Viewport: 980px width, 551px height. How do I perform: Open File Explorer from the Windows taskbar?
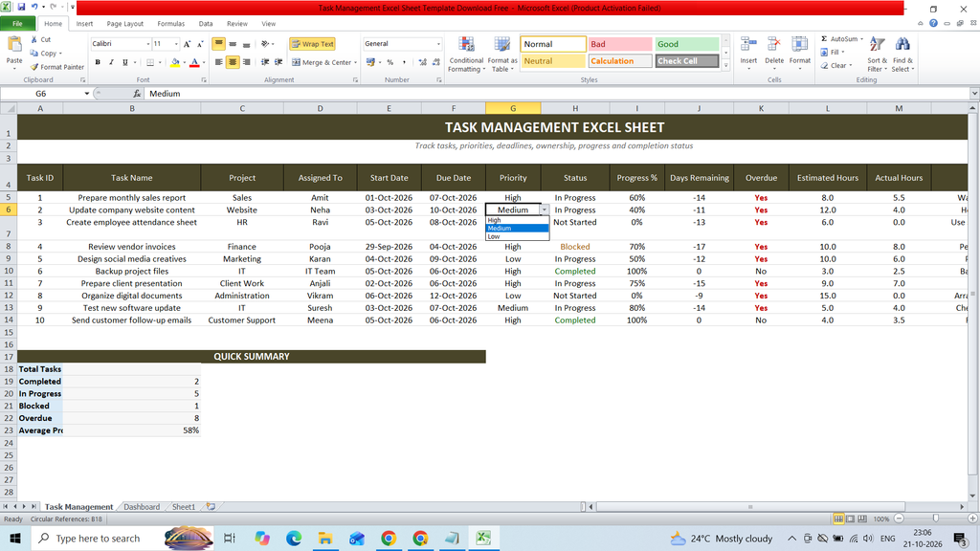(325, 539)
